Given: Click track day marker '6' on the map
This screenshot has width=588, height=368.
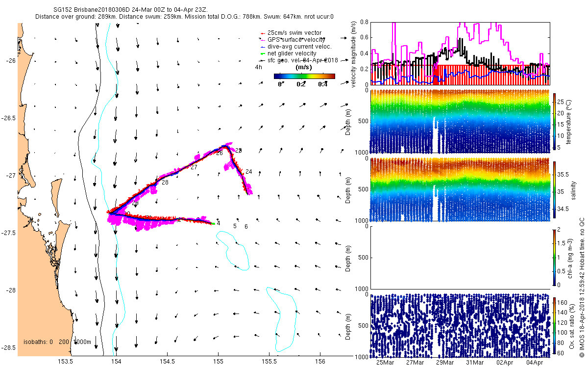Looking at the screenshot, I should (x=246, y=227).
